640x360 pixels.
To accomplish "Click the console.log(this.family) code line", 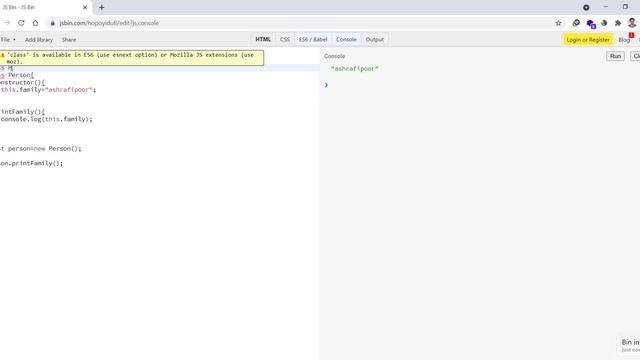I will click(47, 119).
